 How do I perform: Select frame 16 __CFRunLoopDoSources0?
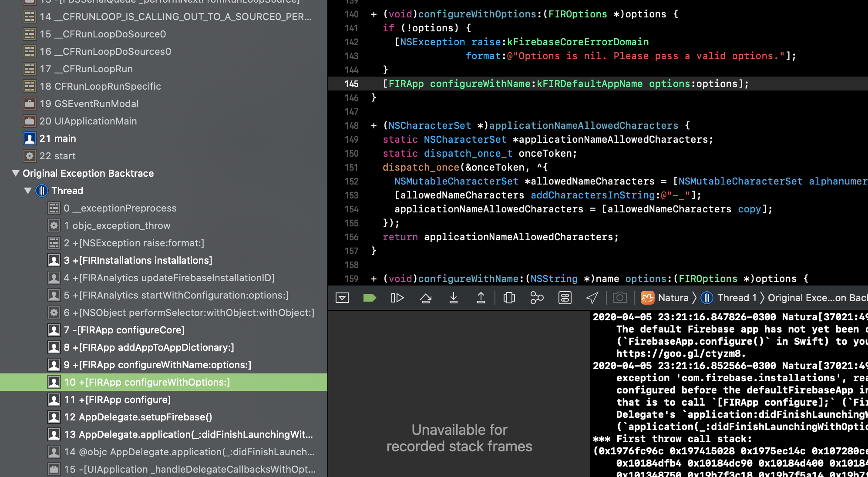pyautogui.click(x=164, y=51)
